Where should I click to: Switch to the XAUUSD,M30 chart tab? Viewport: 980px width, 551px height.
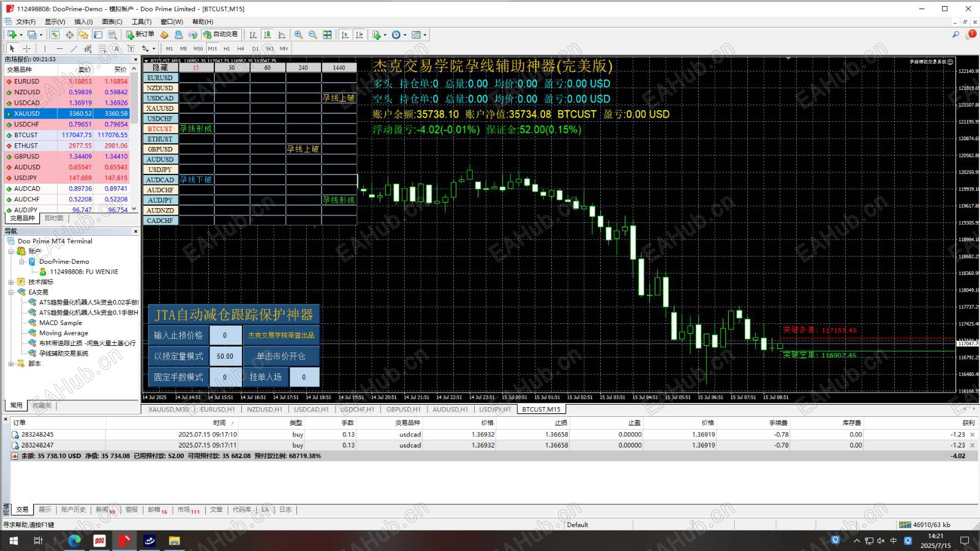tap(168, 410)
